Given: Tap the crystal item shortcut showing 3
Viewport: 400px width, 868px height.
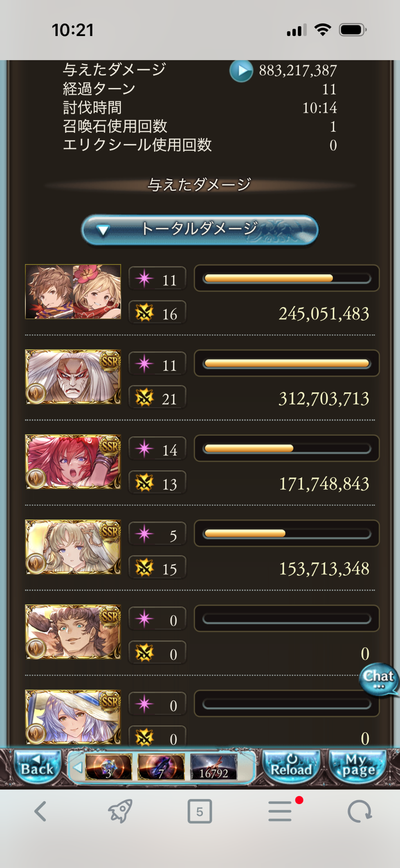Looking at the screenshot, I should coord(108,767).
